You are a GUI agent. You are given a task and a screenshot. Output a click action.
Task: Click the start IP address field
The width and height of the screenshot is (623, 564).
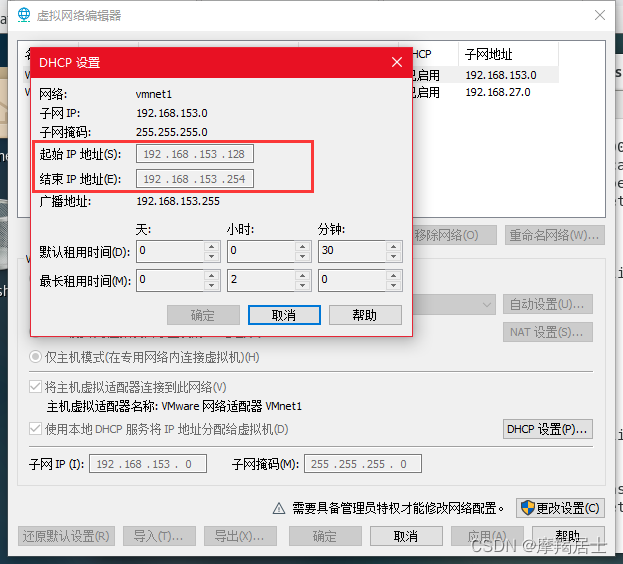(195, 154)
